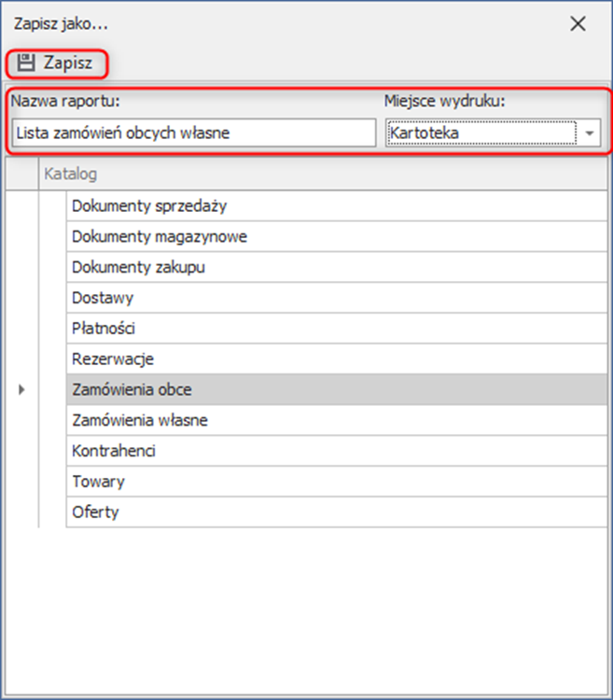Select the Rezerwacje catalog row
The height and width of the screenshot is (700, 613).
(x=336, y=359)
